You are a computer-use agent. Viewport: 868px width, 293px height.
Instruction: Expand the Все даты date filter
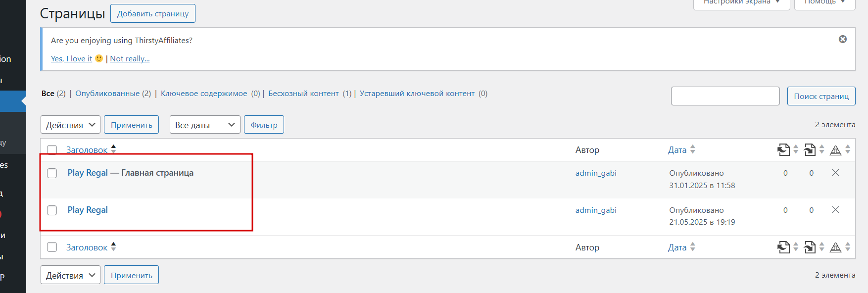coord(205,125)
